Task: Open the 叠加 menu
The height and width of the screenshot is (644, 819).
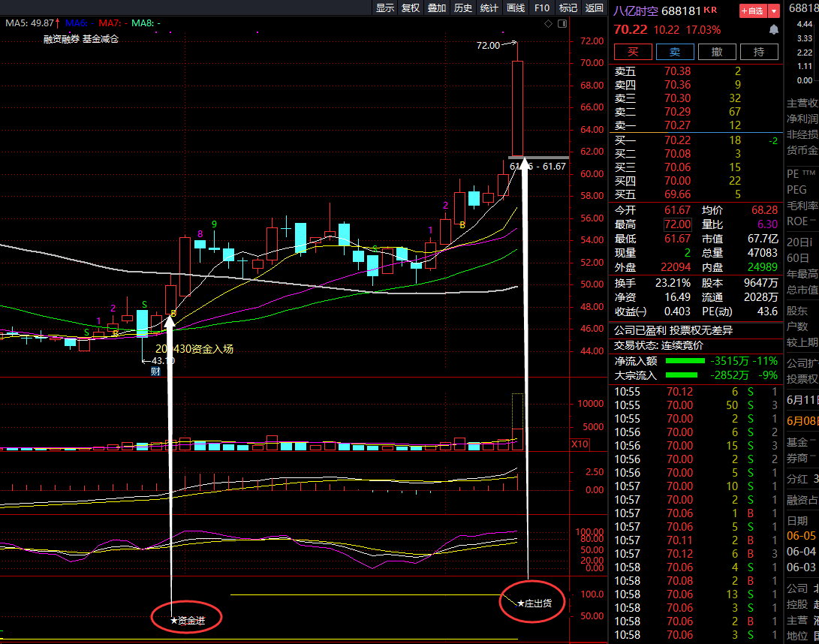Action: pyautogui.click(x=437, y=8)
